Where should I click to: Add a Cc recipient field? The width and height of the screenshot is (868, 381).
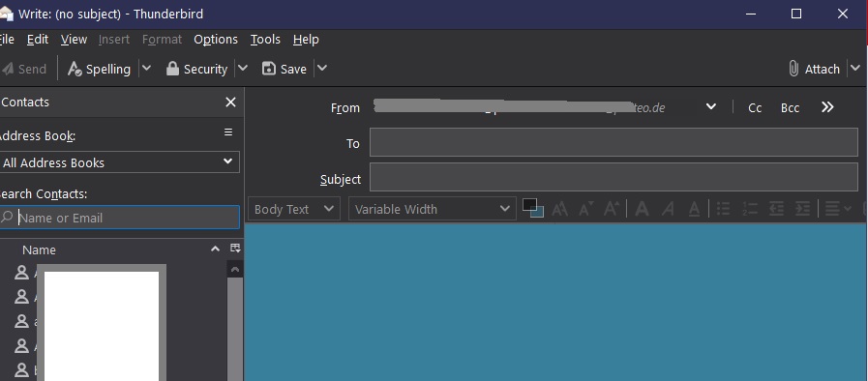755,108
